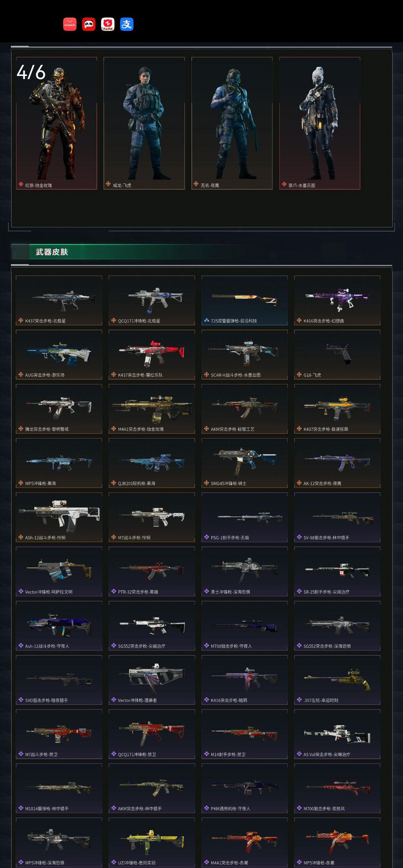Viewport: 403px width, 868px height.
Task: Open the G18-飞虎 pistol skin
Action: [x=337, y=355]
